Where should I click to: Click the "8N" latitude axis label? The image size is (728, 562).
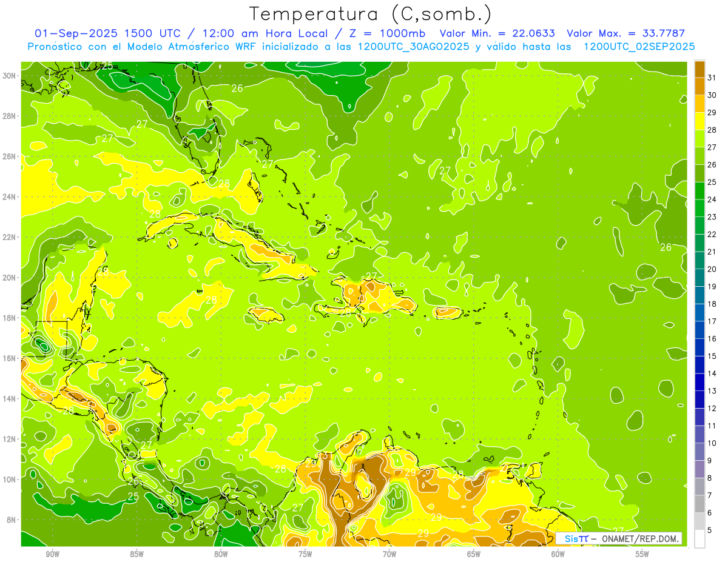click(12, 520)
